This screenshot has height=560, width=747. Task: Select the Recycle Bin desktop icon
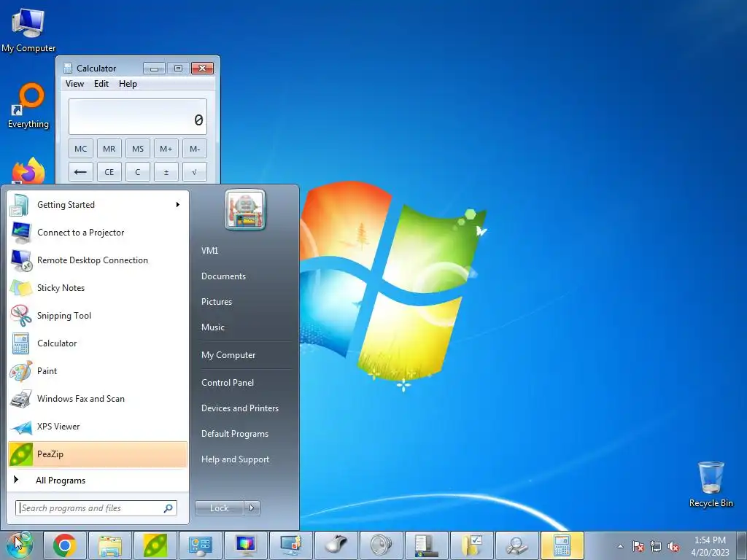click(711, 484)
